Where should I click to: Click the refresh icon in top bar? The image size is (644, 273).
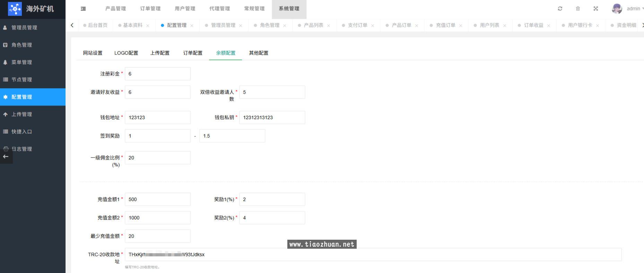click(x=560, y=9)
